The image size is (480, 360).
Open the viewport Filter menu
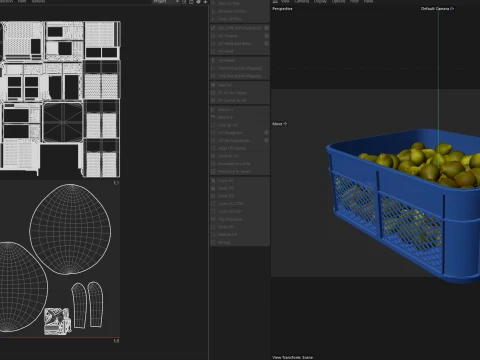tap(354, 2)
